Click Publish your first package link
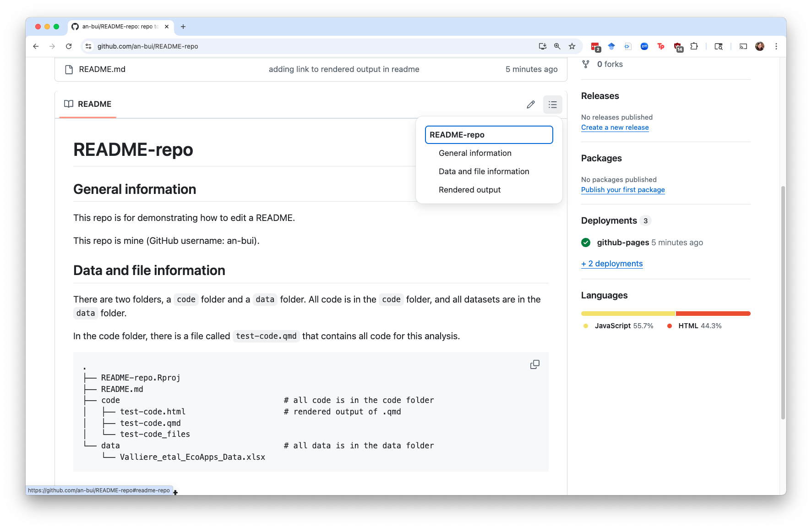Viewport: 812px width, 529px height. click(x=622, y=190)
